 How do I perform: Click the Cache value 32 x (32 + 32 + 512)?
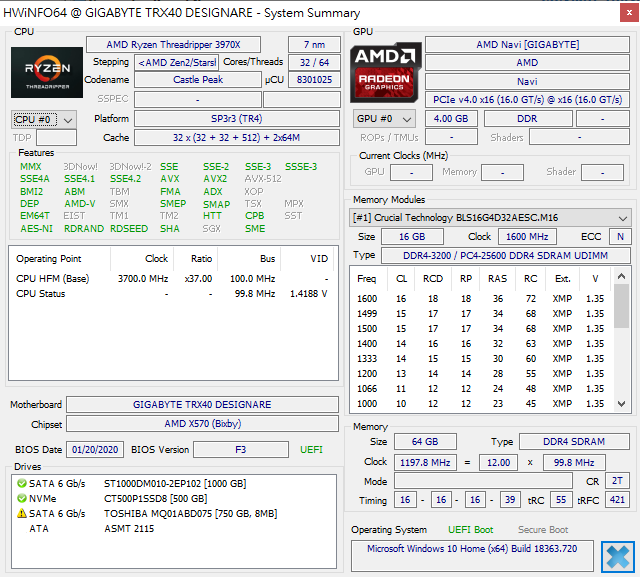[237, 138]
